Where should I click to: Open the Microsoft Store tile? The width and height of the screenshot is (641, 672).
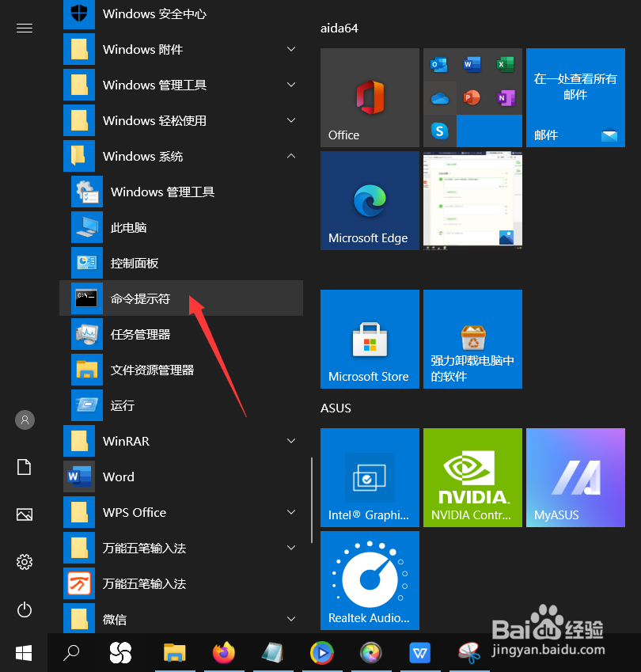click(370, 339)
